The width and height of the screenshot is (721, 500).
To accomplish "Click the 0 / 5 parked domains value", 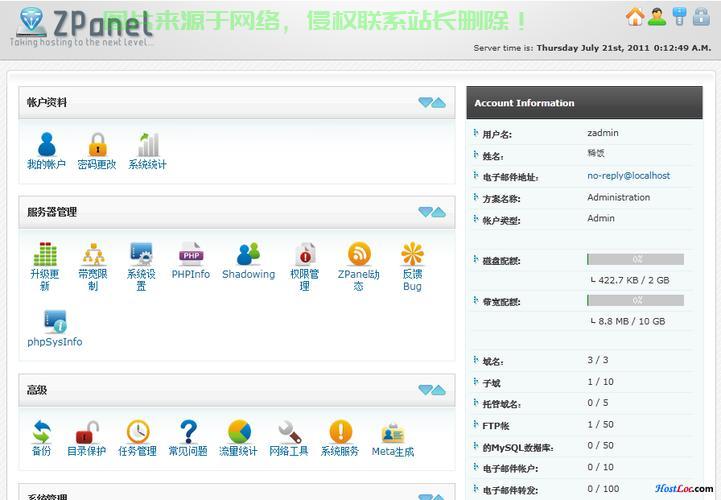I will [598, 403].
